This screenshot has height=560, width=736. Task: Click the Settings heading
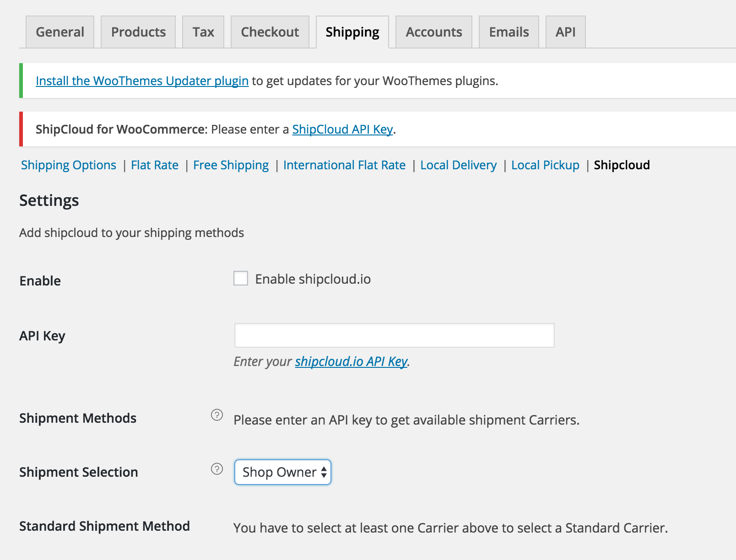(x=49, y=201)
